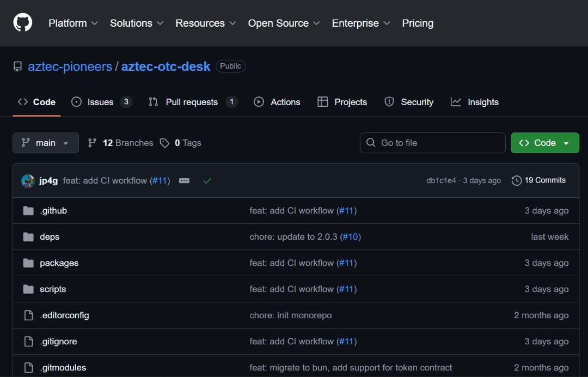
Task: Expand the Solutions navigation menu
Action: click(137, 23)
